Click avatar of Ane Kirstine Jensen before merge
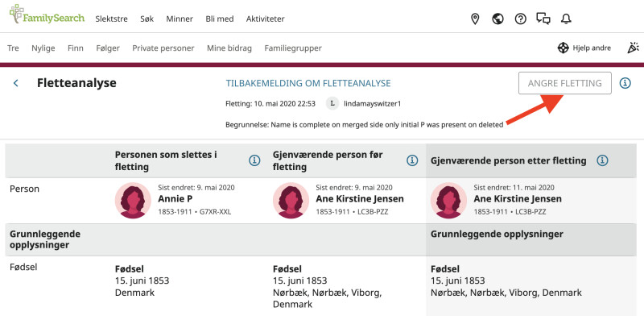644x316 pixels. coord(291,201)
